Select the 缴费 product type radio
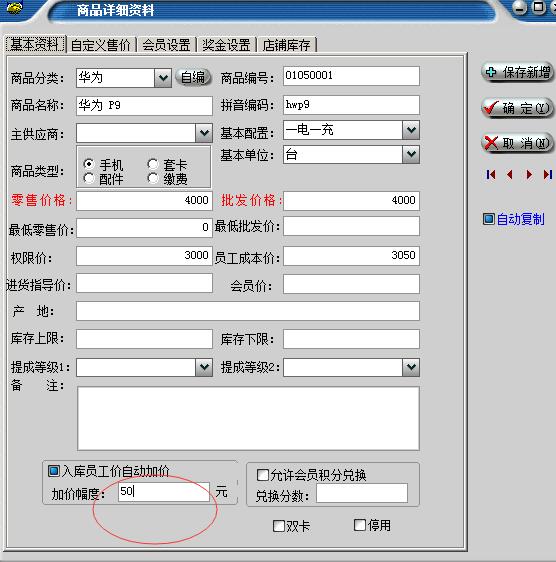The image size is (556, 562). point(153,178)
